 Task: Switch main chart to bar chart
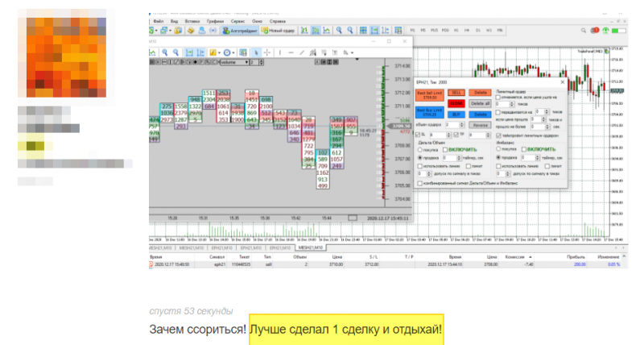pyautogui.click(x=304, y=31)
